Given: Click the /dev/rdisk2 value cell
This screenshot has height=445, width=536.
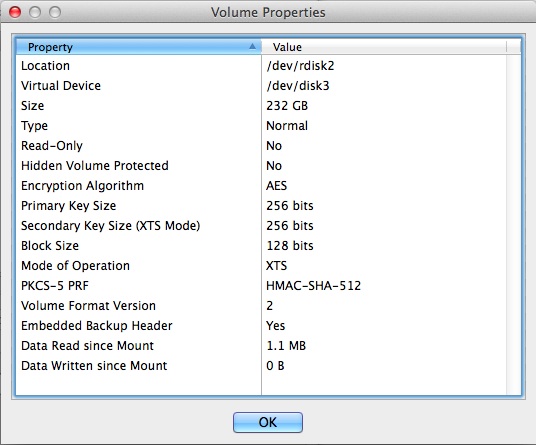Looking at the screenshot, I should click(384, 66).
